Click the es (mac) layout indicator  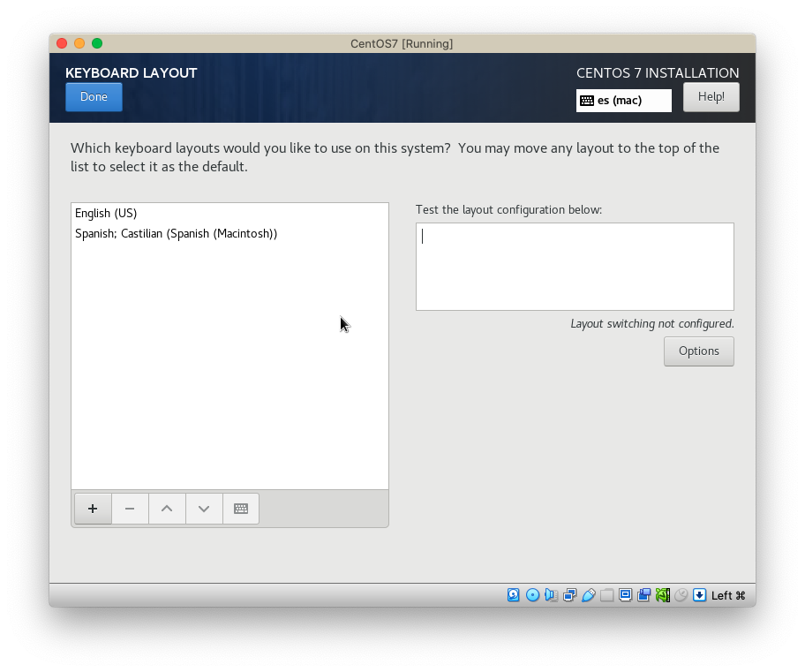623,101
